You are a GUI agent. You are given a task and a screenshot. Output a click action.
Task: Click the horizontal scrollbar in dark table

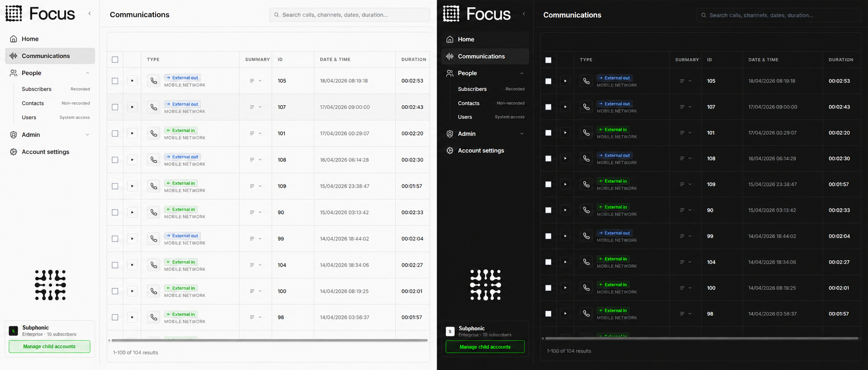point(702,338)
